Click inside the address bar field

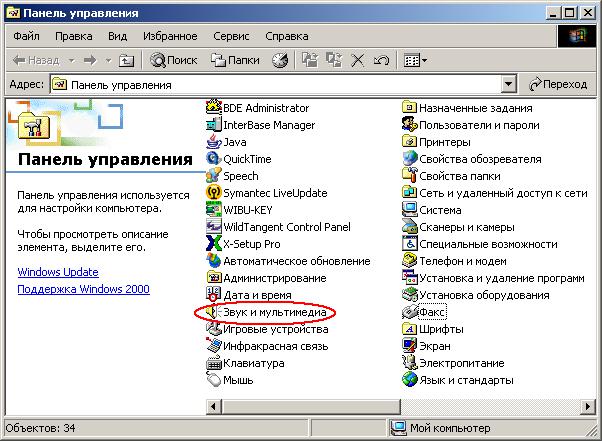tap(283, 84)
